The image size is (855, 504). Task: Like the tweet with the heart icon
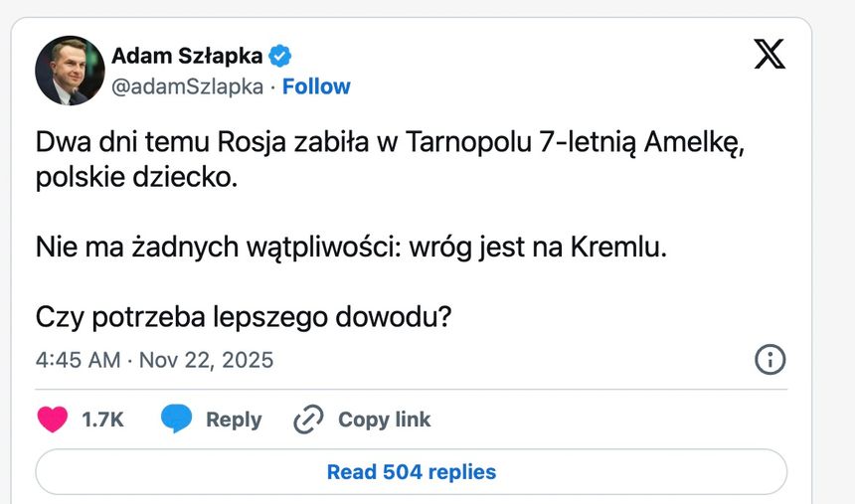pos(53,420)
